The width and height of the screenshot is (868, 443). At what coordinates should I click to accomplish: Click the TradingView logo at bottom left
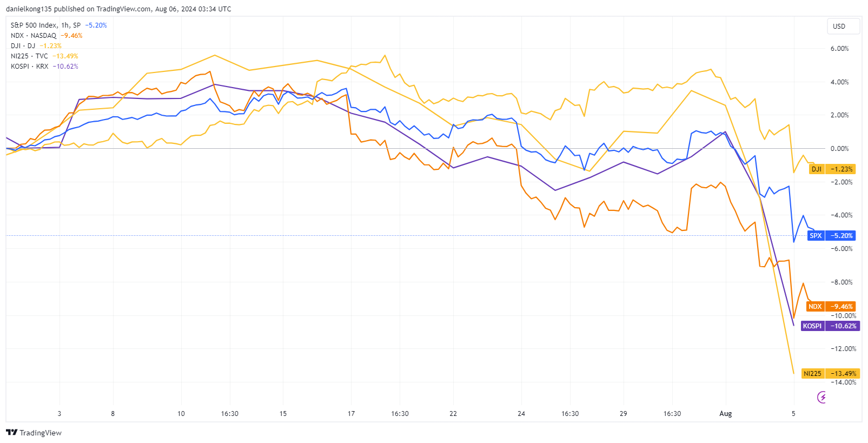pos(34,433)
